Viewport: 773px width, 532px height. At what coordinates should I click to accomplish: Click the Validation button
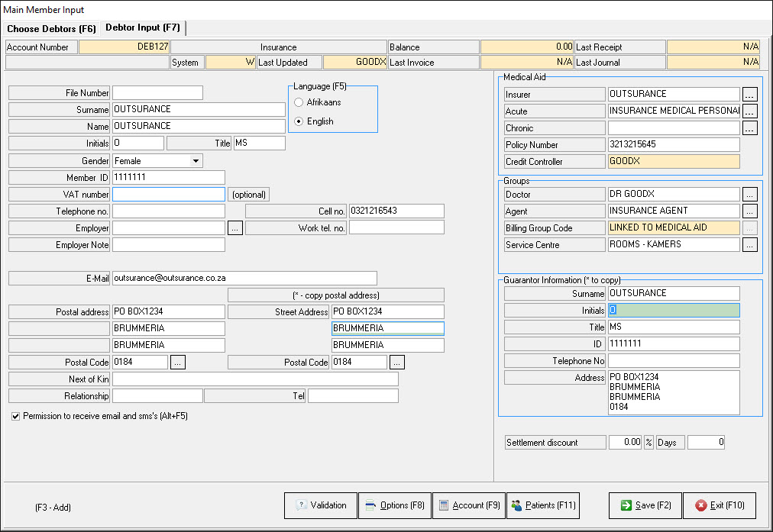click(x=320, y=505)
